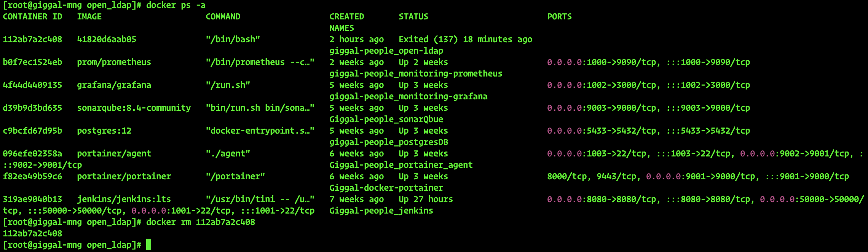868x252 pixels.
Task: Select the grafana/grafana image name
Action: click(x=114, y=85)
